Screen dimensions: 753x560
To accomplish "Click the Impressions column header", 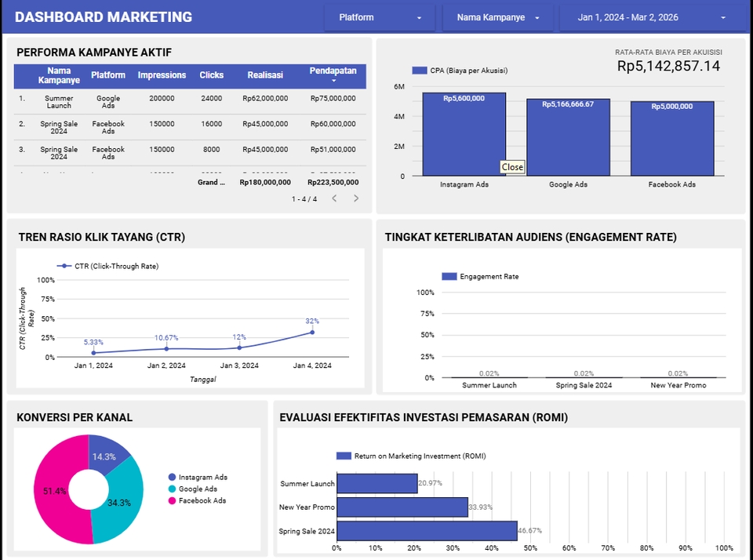I will [162, 75].
